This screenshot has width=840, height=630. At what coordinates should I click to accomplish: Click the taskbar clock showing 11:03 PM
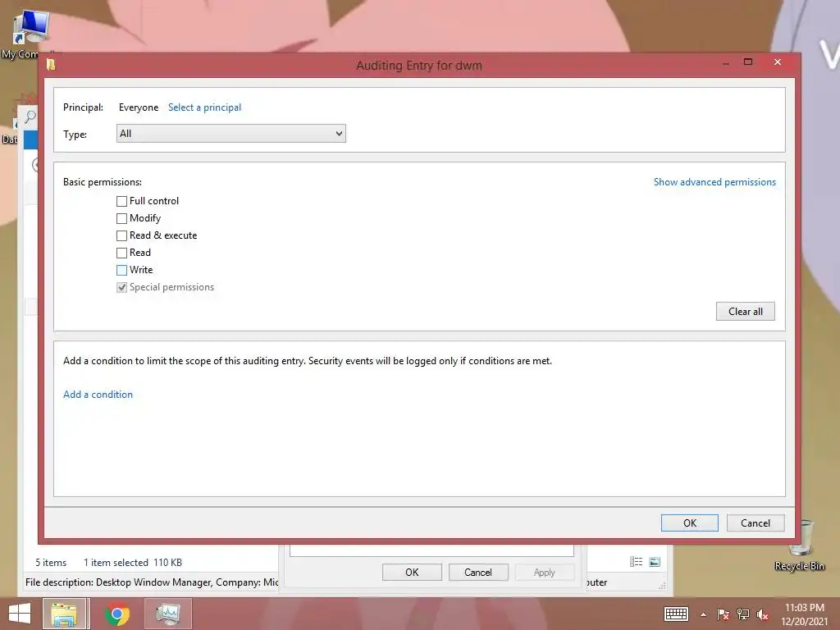coord(805,614)
